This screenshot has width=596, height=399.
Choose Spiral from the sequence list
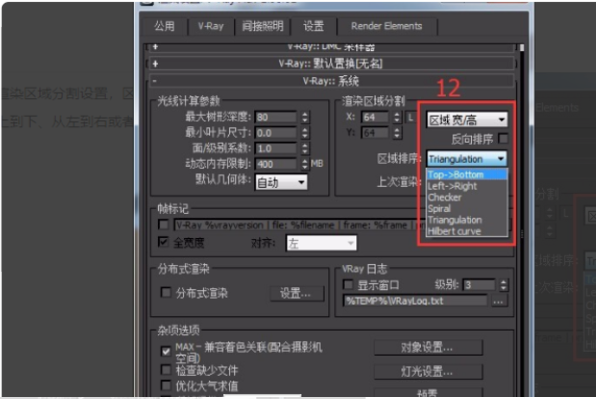pyautogui.click(x=467, y=209)
